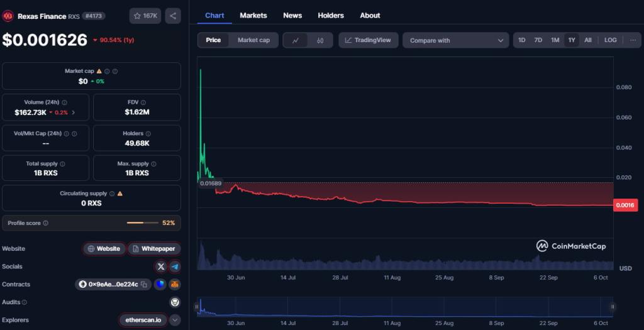
Task: Click the Max. supply info icon
Action: 153,164
